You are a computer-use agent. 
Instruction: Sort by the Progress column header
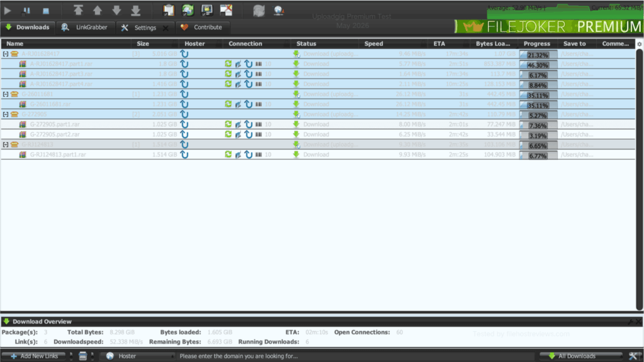pos(537,43)
